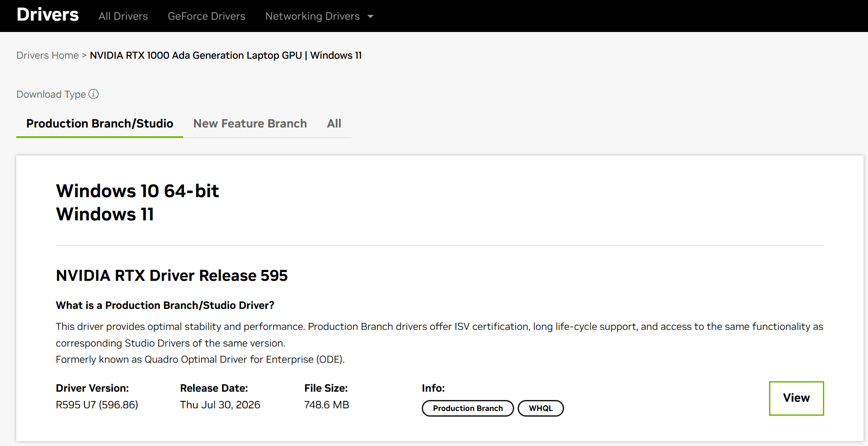This screenshot has width=868, height=446.
Task: Click the Production Branch info tag
Action: click(x=468, y=408)
